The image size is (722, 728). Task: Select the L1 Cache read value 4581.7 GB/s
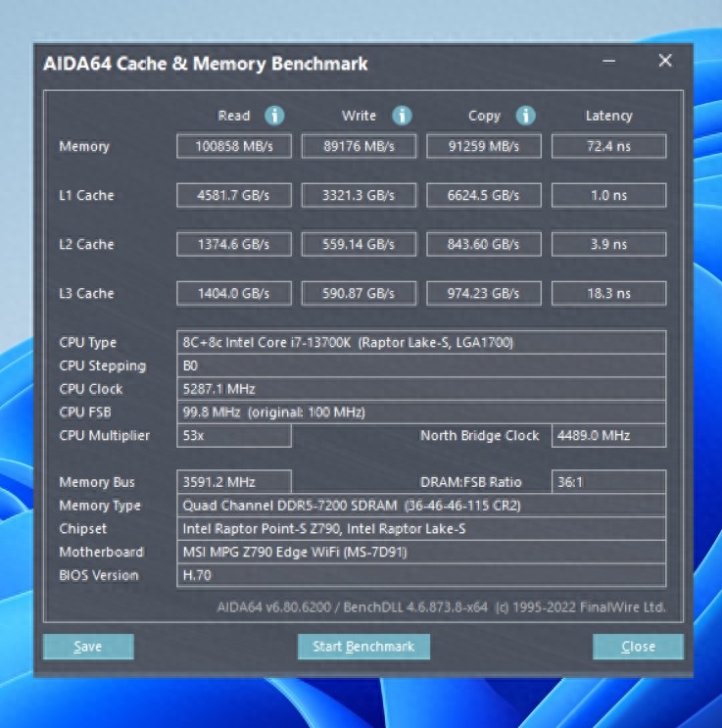tap(234, 195)
